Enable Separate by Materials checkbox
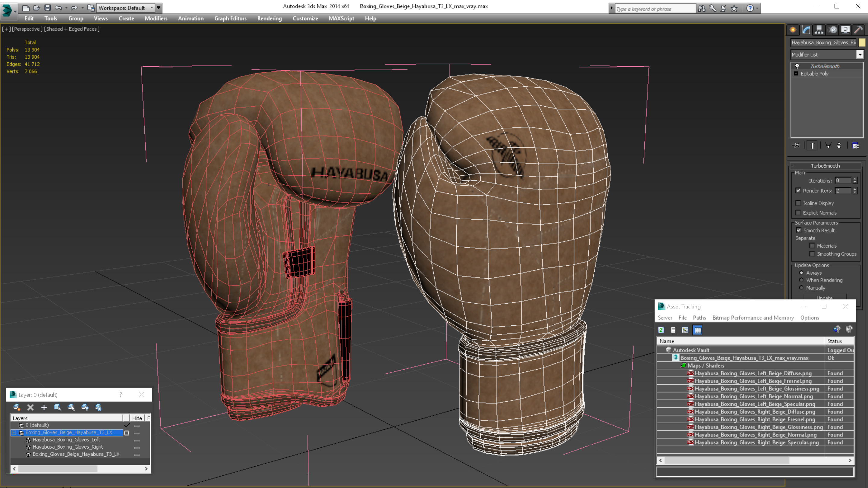Image resolution: width=868 pixels, height=488 pixels. coord(813,246)
